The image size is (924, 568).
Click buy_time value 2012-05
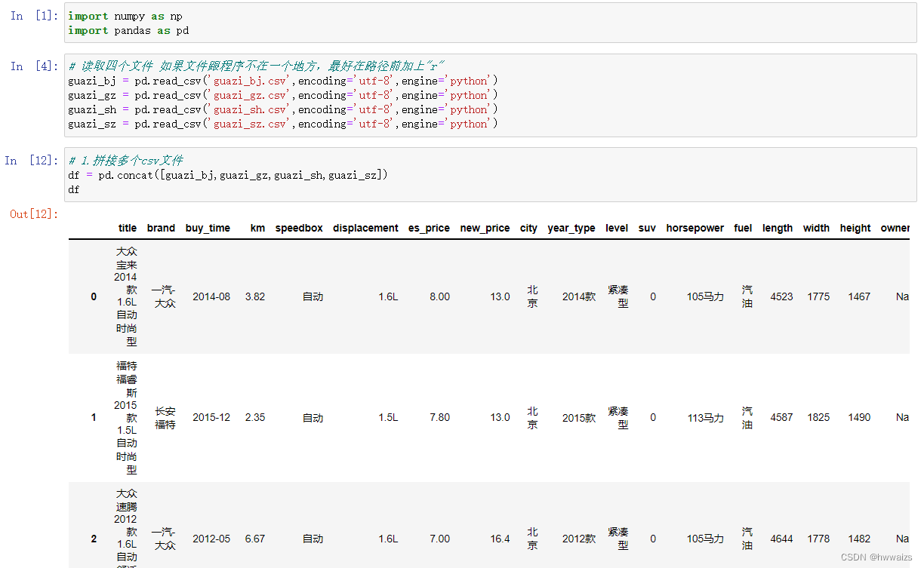click(211, 539)
